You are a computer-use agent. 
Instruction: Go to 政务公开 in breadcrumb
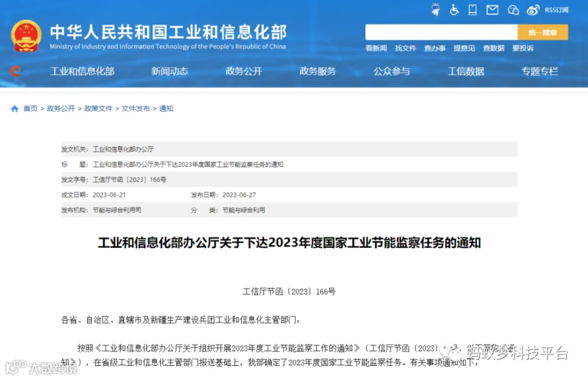pos(61,109)
